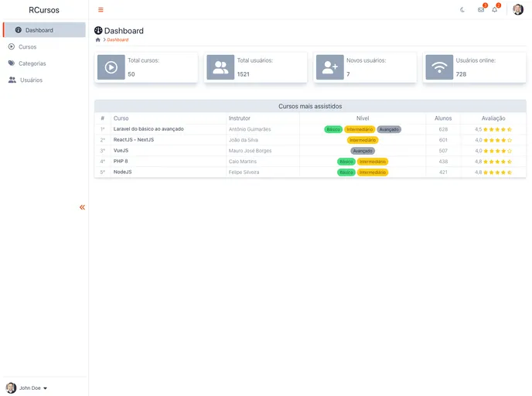532x396 pixels.
Task: Click Laravel student count 628
Action: [x=443, y=129]
